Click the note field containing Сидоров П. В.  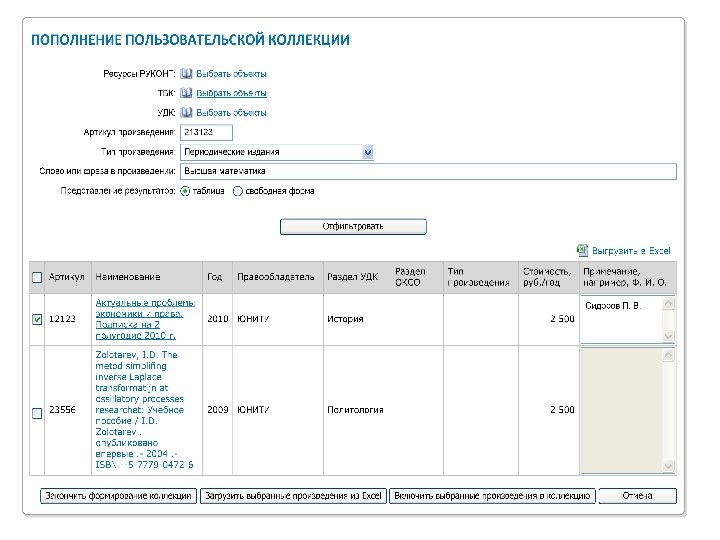pyautogui.click(x=622, y=319)
